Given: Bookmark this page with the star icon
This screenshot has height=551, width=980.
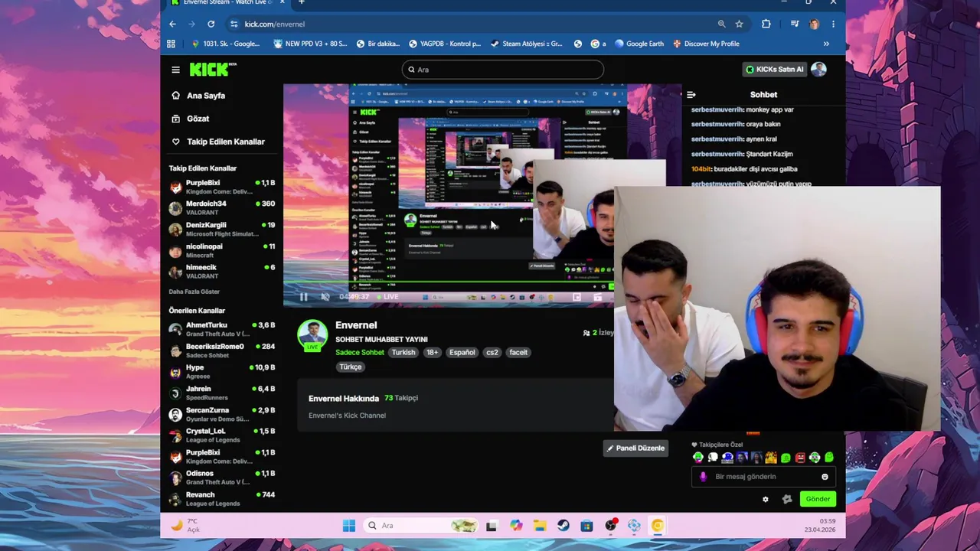Looking at the screenshot, I should click(x=739, y=24).
